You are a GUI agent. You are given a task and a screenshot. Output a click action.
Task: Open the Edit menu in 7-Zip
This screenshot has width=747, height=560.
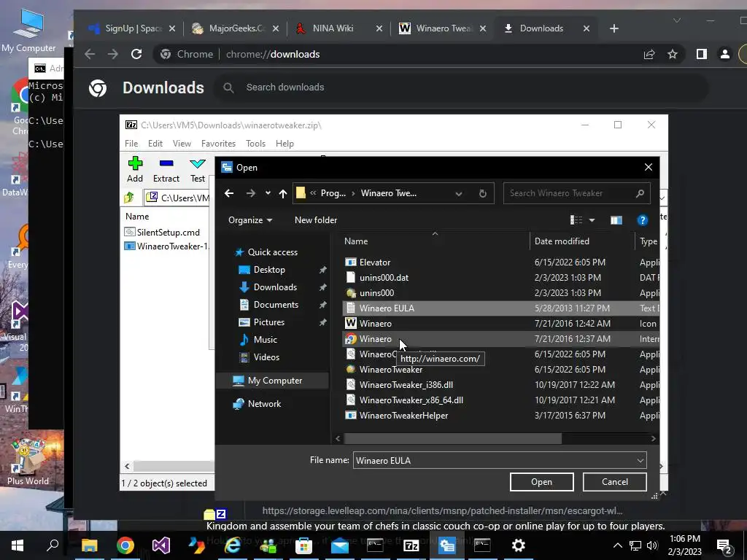155,144
